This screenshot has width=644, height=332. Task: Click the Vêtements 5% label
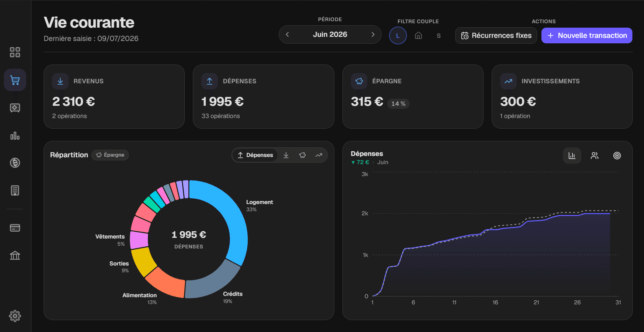(x=110, y=240)
